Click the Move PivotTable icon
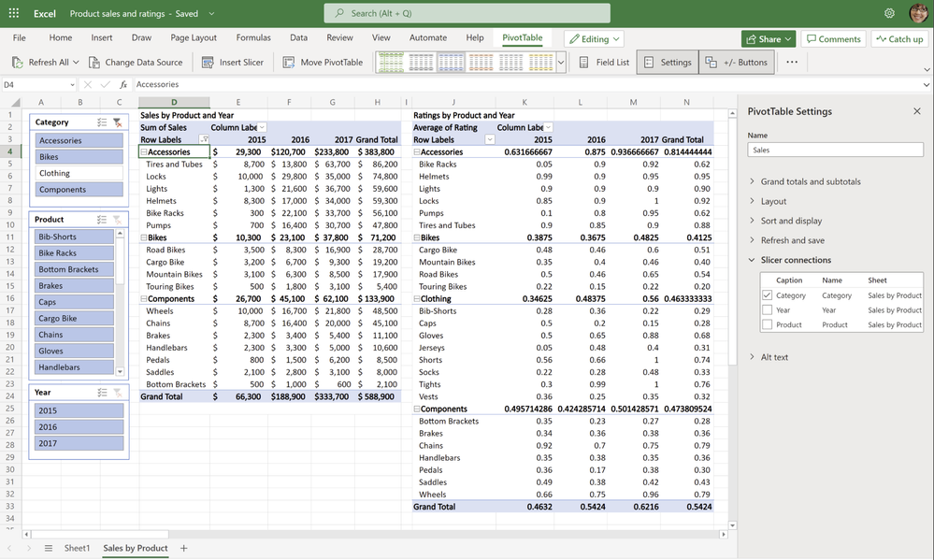 (x=288, y=63)
